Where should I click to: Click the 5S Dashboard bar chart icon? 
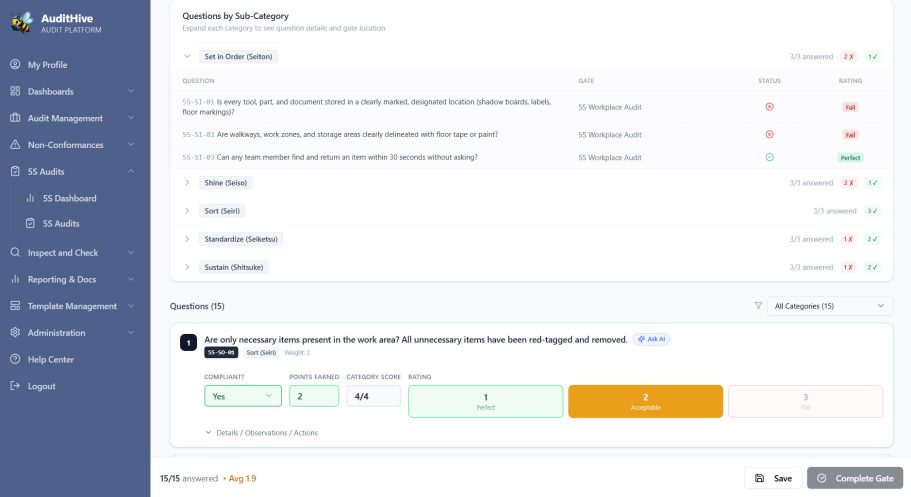point(30,198)
